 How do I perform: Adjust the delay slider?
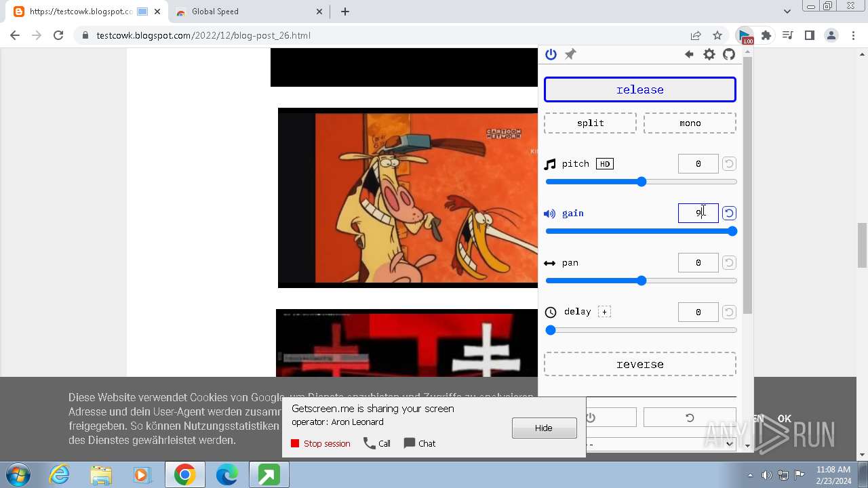pyautogui.click(x=641, y=330)
